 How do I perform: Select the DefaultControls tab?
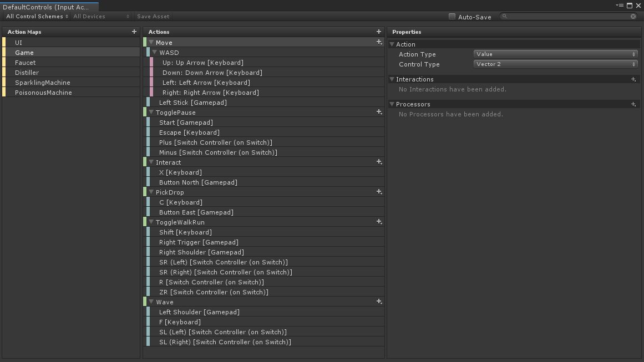(49, 7)
